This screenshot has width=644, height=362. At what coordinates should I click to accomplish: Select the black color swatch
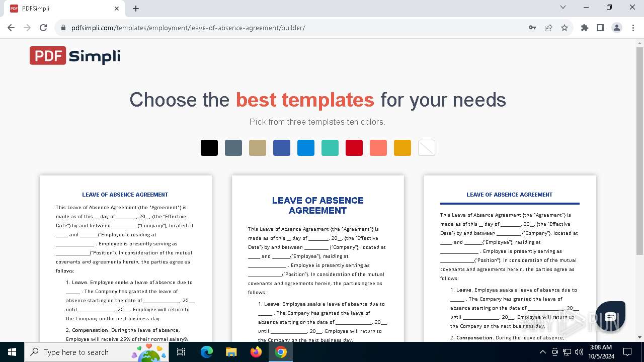coord(209,148)
